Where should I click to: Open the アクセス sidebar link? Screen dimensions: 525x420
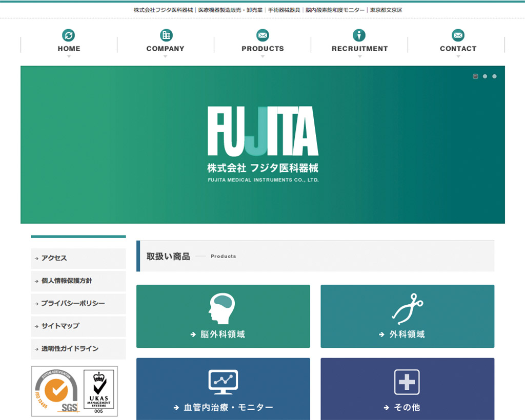[x=78, y=258]
